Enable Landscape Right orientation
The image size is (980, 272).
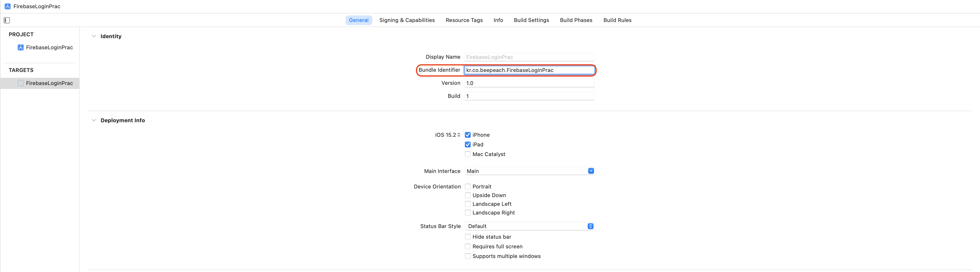(x=468, y=213)
